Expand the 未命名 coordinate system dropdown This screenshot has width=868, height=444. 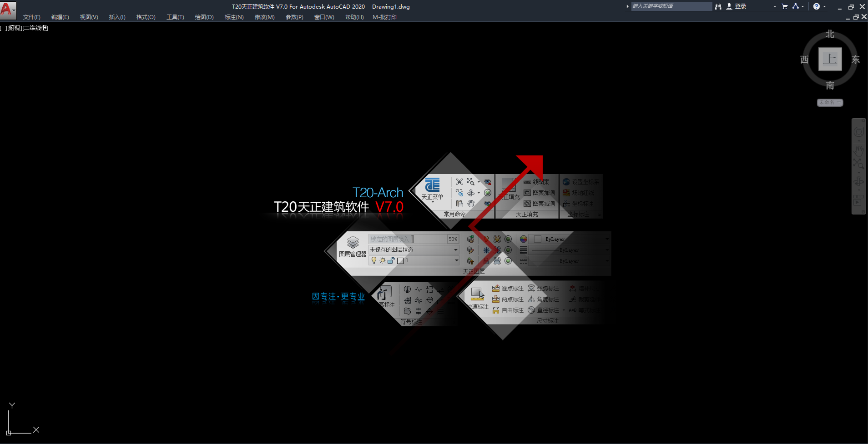pos(830,103)
